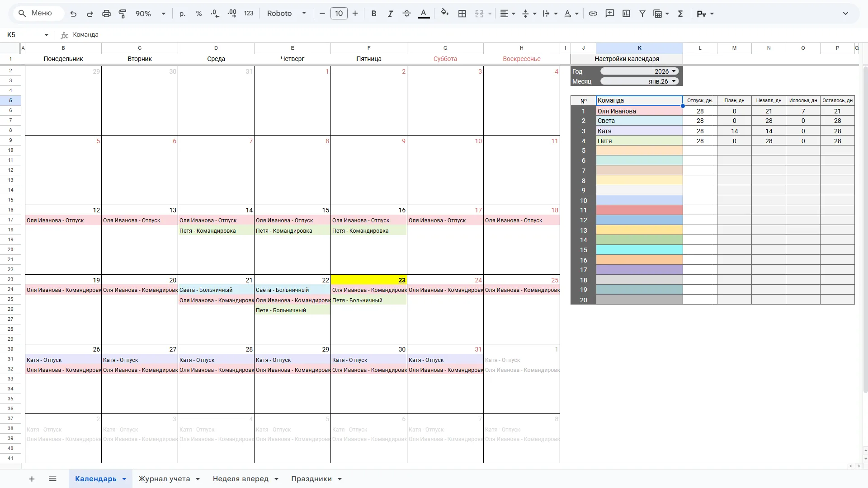Open the month янв.26 dropdown
The image size is (868, 488).
tap(640, 81)
